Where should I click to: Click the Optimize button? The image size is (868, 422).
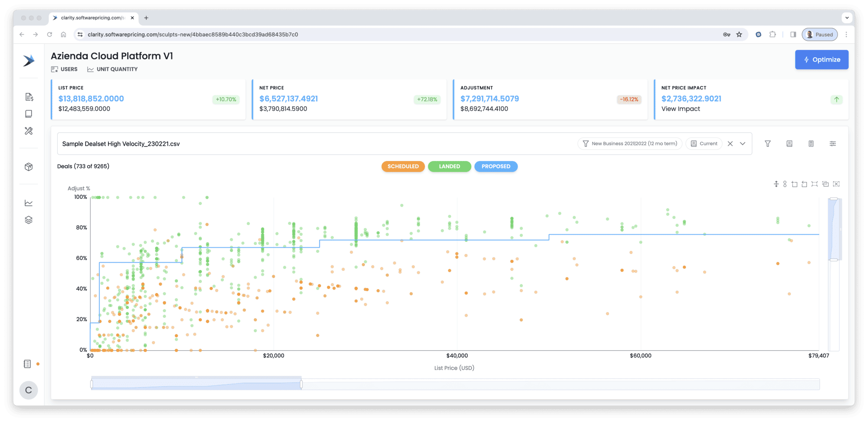point(822,59)
